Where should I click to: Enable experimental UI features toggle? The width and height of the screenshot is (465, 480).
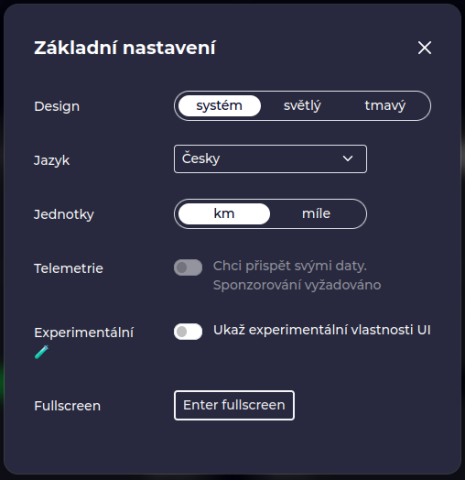click(188, 331)
